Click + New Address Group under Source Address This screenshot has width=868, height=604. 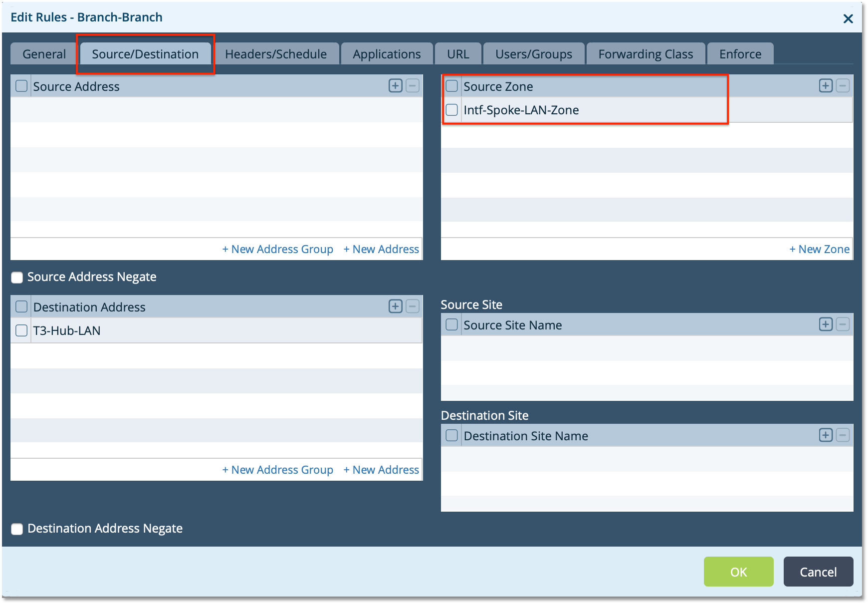[278, 249]
